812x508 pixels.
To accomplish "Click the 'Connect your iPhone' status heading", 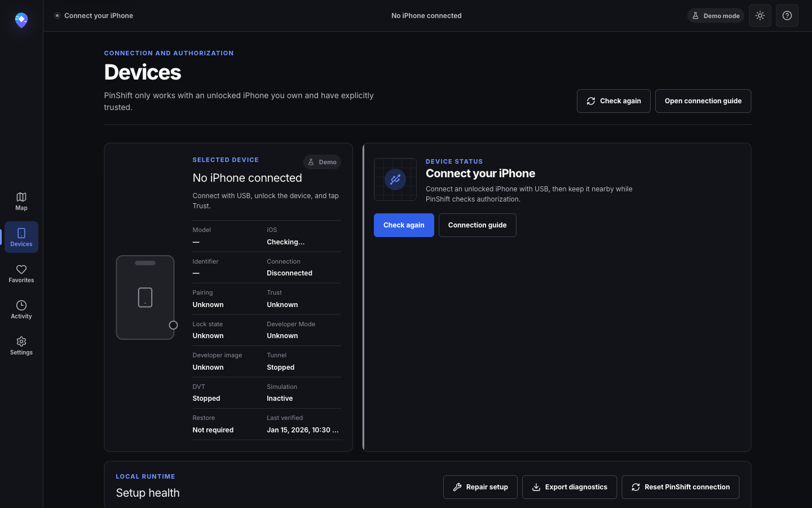I will click(x=480, y=173).
